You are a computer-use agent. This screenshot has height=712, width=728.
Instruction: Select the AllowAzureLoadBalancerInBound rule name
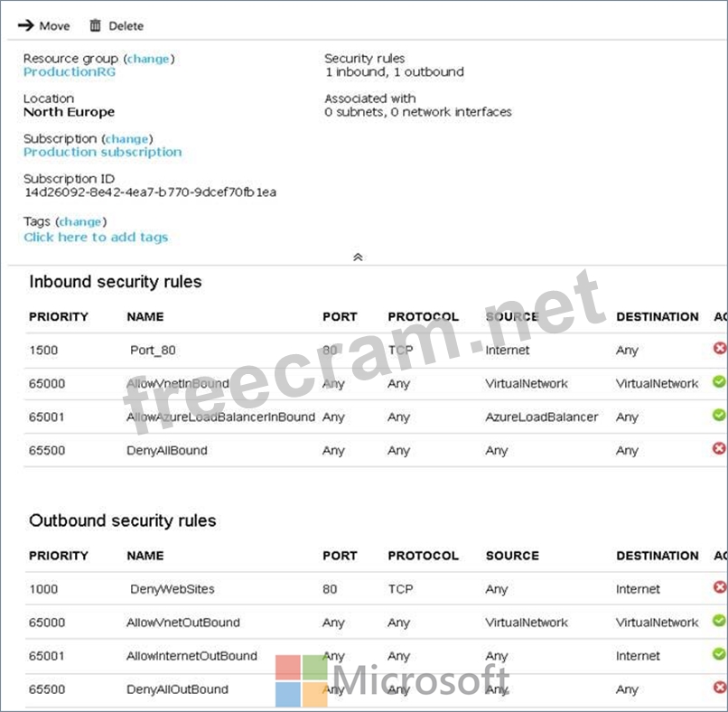coord(221,417)
